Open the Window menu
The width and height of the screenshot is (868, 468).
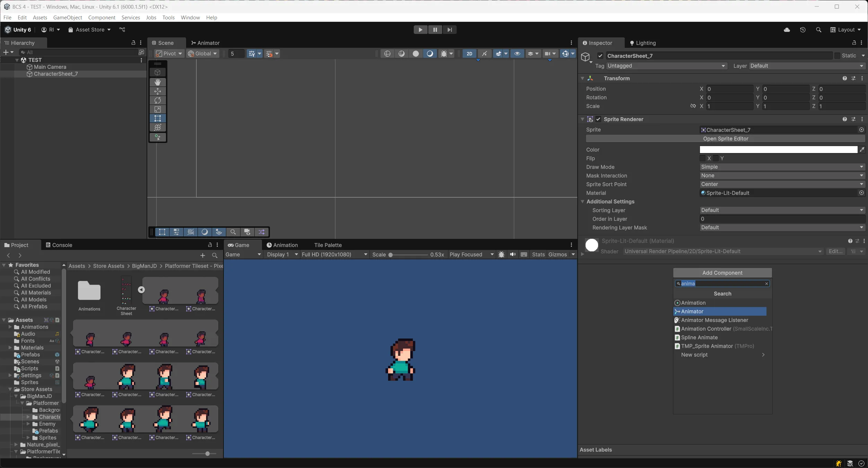point(190,17)
